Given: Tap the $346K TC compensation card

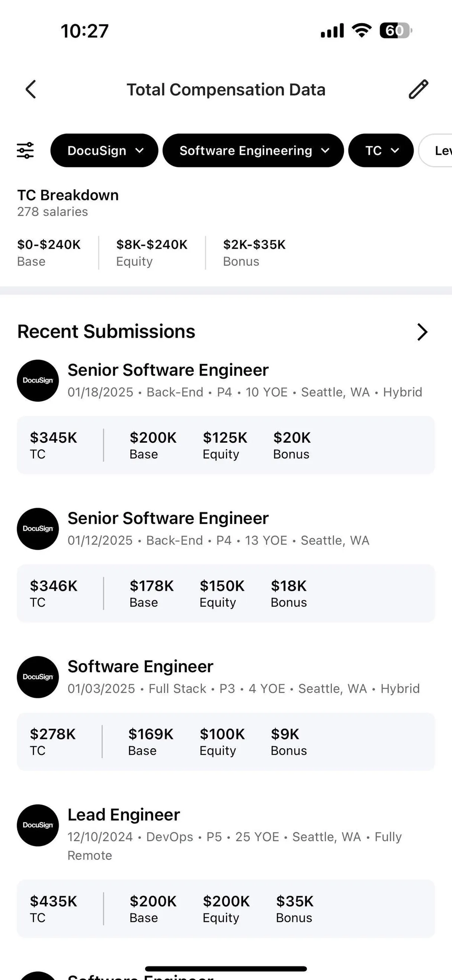Looking at the screenshot, I should tap(226, 593).
